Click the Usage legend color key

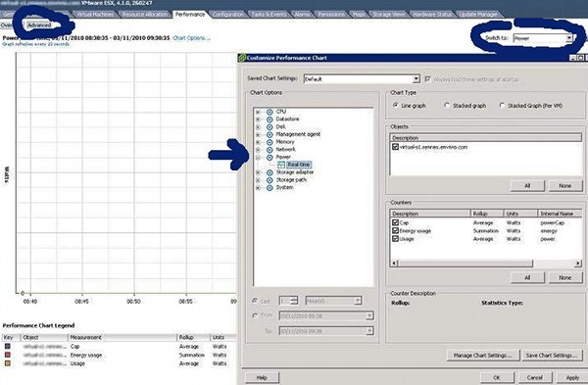pyautogui.click(x=8, y=363)
